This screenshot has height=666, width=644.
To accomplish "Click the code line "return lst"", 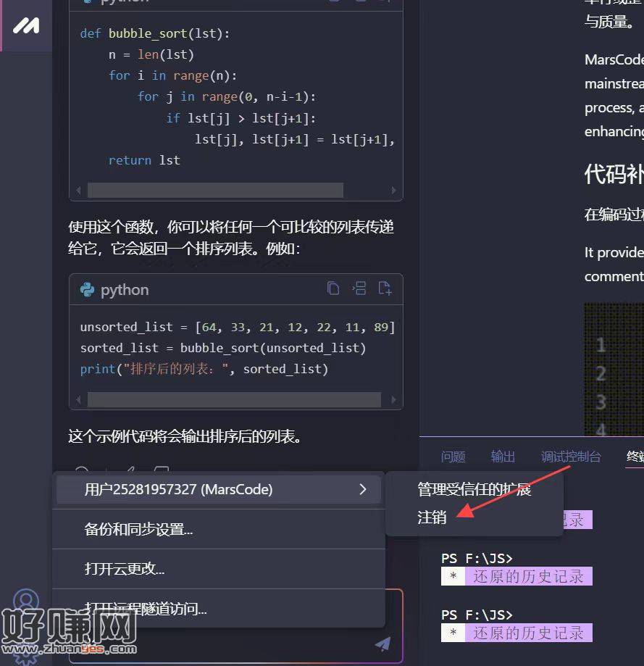I will pyautogui.click(x=144, y=160).
